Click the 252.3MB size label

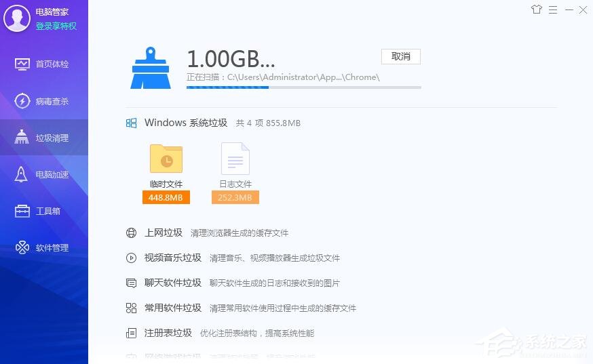(235, 197)
